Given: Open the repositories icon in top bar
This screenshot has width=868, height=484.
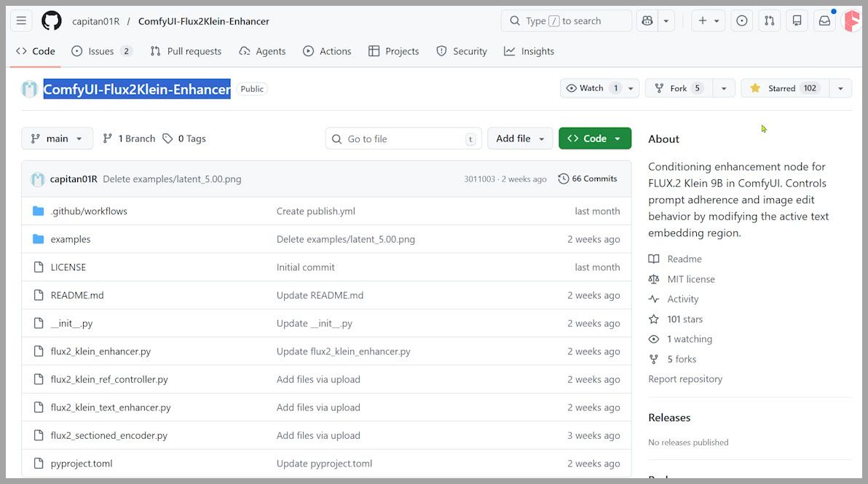Looking at the screenshot, I should (797, 21).
